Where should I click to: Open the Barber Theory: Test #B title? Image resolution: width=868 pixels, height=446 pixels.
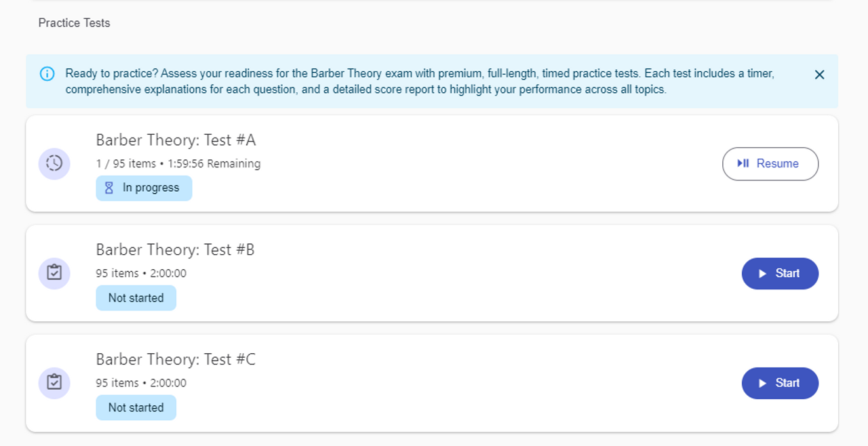pyautogui.click(x=175, y=250)
